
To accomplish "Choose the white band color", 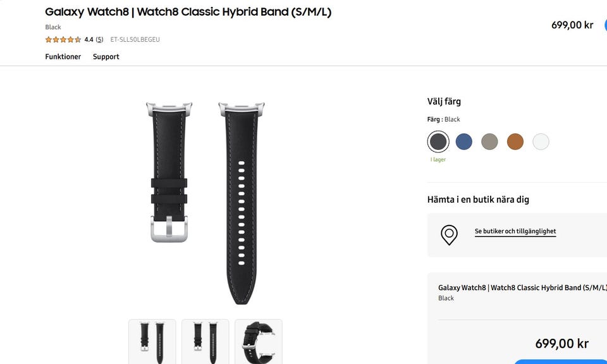I will pyautogui.click(x=541, y=142).
